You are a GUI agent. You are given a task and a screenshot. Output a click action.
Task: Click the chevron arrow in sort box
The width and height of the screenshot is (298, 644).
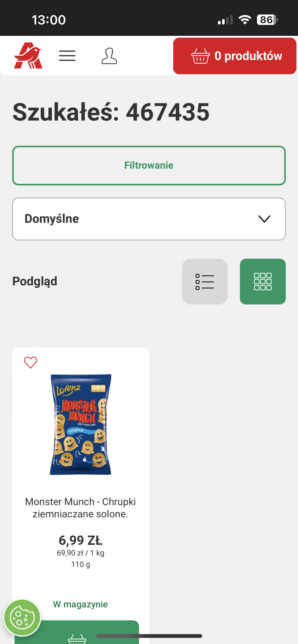(264, 219)
